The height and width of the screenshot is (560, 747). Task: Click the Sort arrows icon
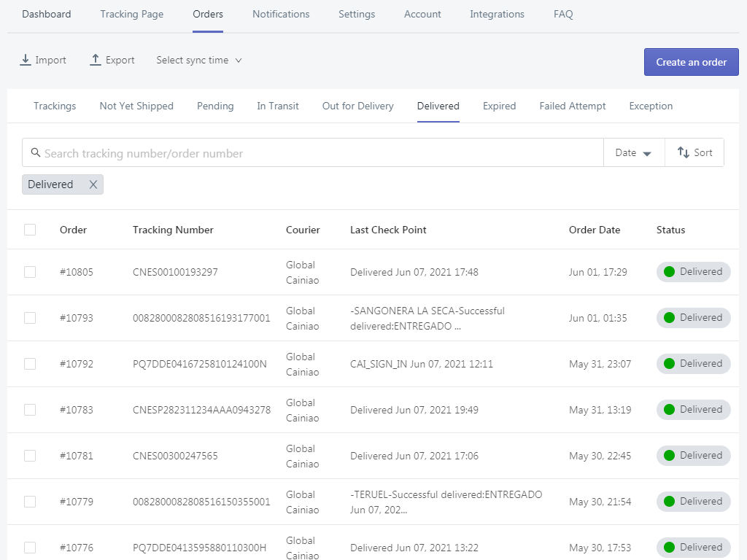[x=684, y=152]
